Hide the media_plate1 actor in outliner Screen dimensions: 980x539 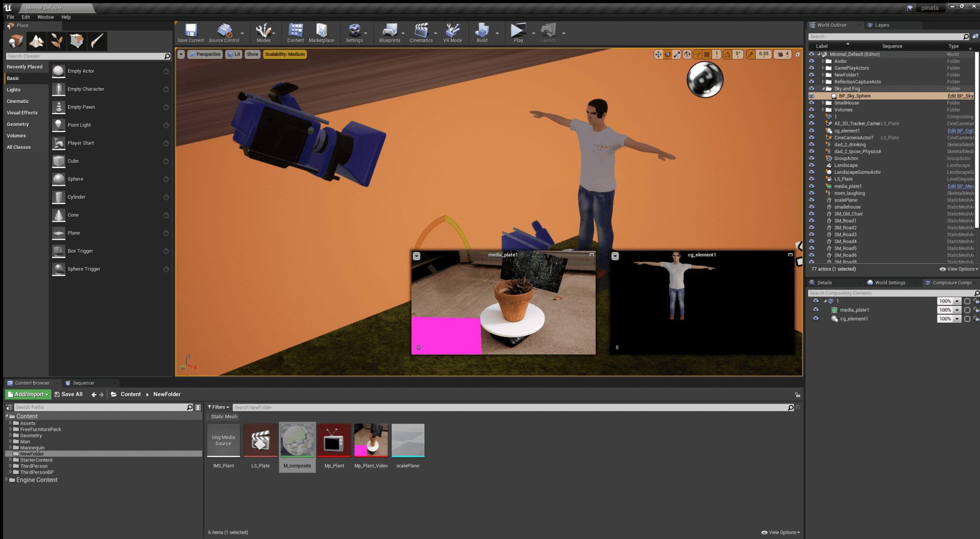pyautogui.click(x=812, y=186)
